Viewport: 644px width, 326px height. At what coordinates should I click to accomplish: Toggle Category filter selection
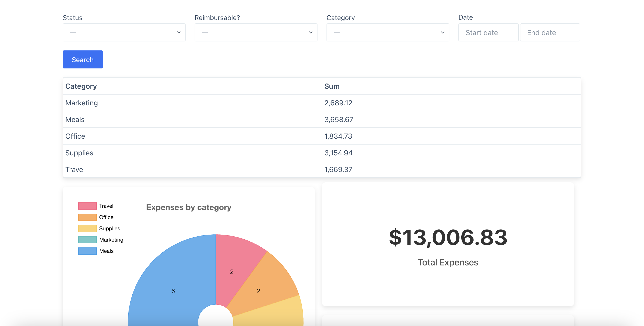pos(388,32)
